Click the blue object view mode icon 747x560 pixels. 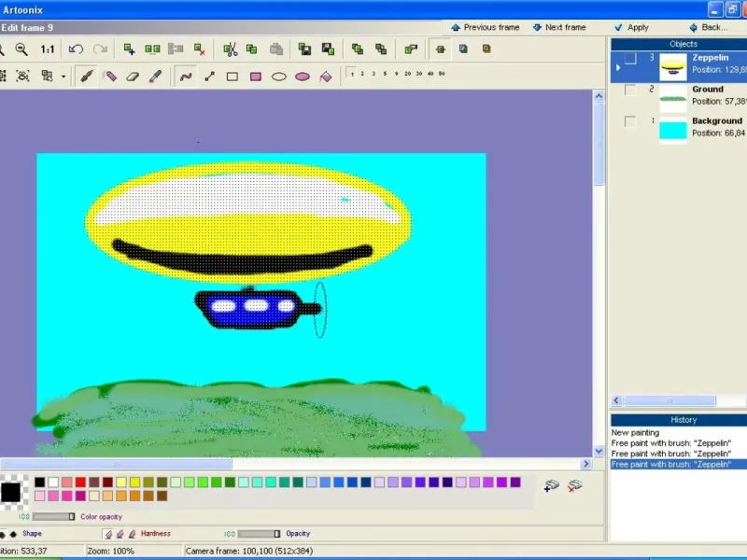(x=463, y=49)
